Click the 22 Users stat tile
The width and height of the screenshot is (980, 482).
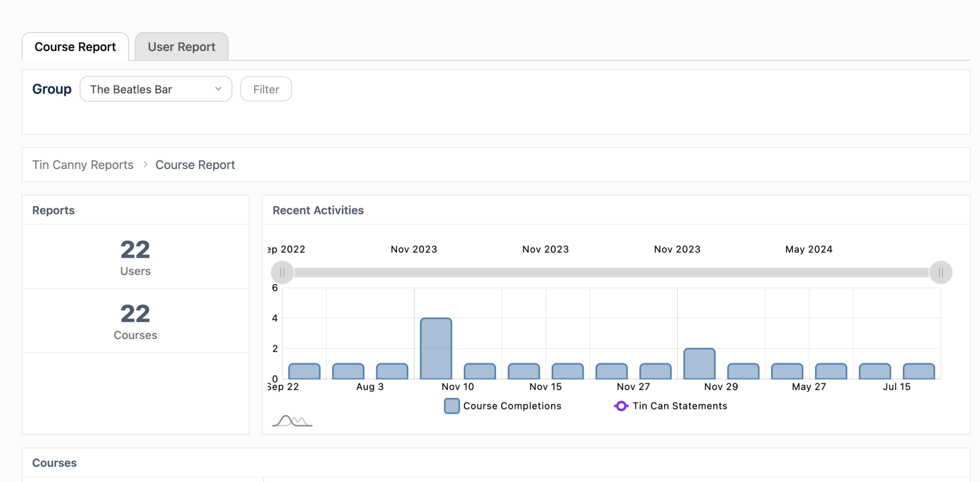click(x=135, y=257)
